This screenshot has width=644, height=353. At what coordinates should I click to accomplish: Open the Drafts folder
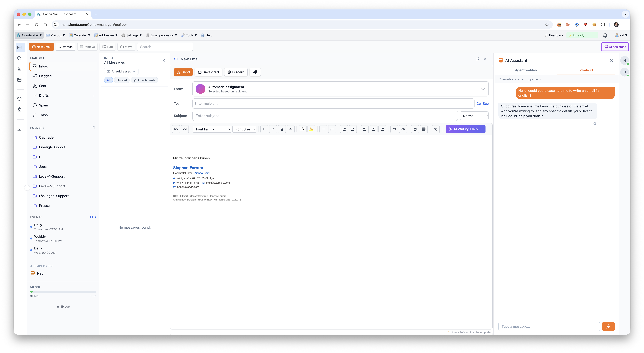tap(44, 95)
